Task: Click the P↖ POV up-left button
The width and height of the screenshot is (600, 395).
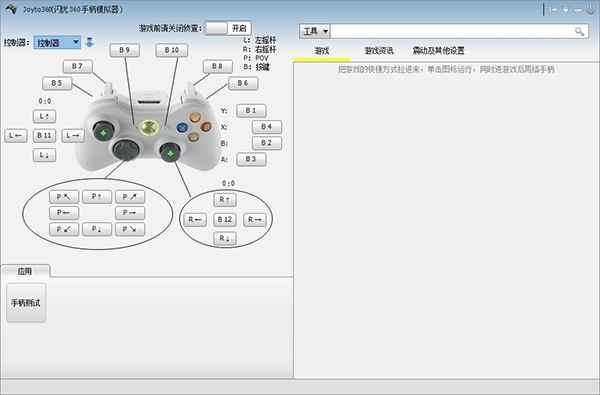Action: pyautogui.click(x=64, y=197)
